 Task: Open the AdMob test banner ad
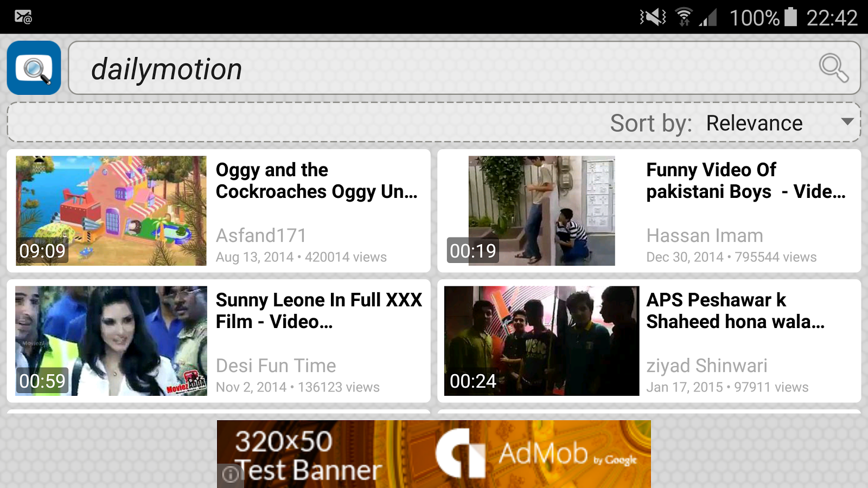tap(434, 454)
